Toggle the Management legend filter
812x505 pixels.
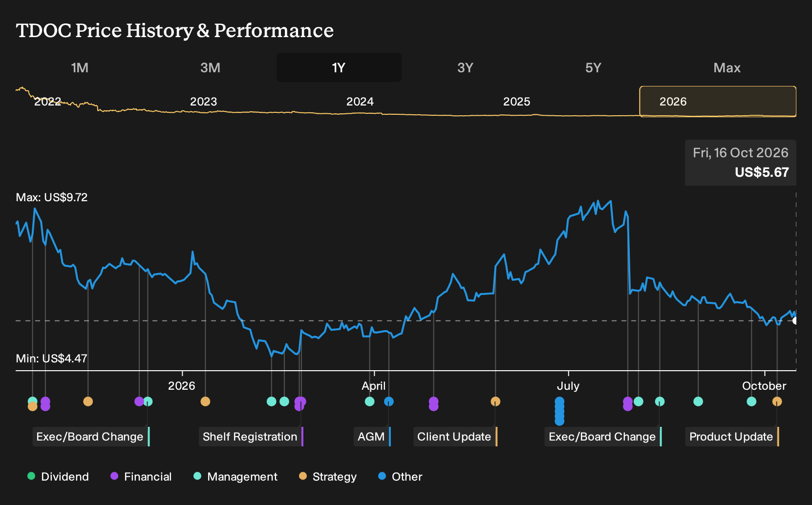235,477
